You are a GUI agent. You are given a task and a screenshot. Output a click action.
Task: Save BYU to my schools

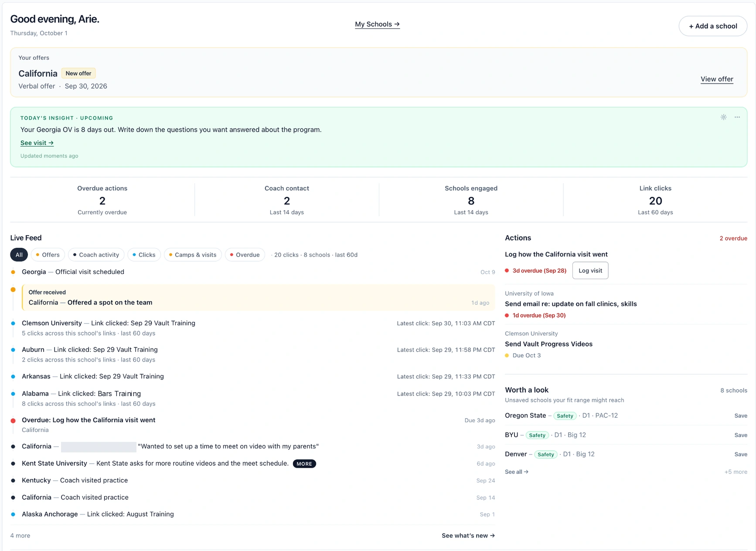[740, 435]
